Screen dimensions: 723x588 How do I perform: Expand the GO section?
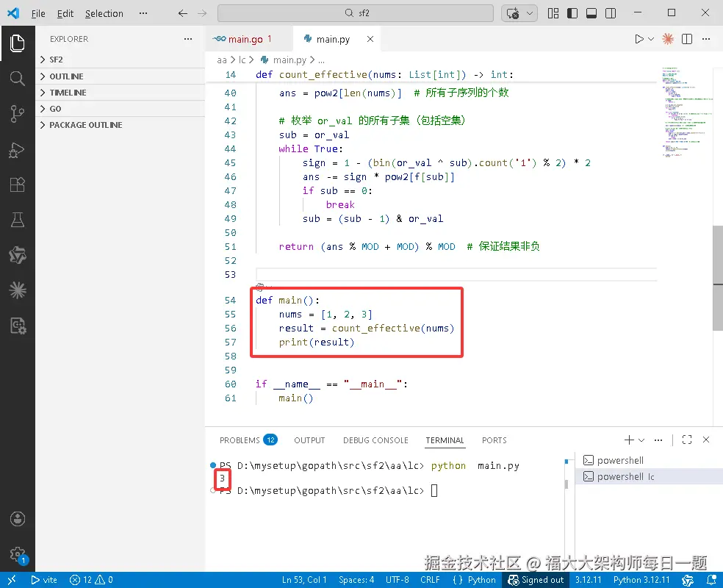pyautogui.click(x=120, y=109)
